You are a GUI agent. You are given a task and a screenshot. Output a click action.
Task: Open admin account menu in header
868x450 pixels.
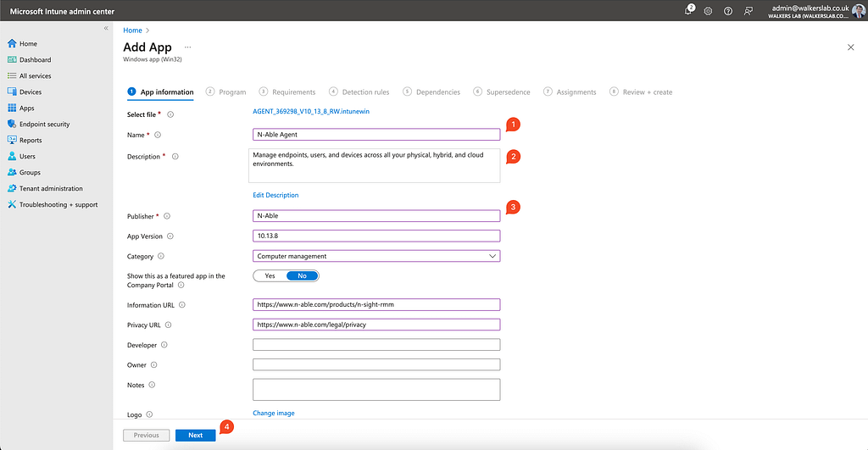point(810,11)
